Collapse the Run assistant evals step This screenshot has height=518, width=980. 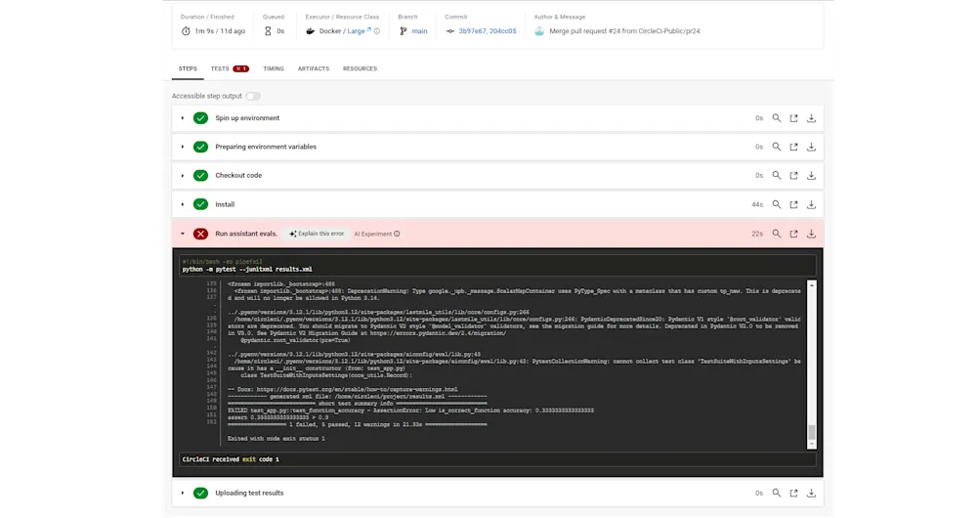tap(183, 234)
